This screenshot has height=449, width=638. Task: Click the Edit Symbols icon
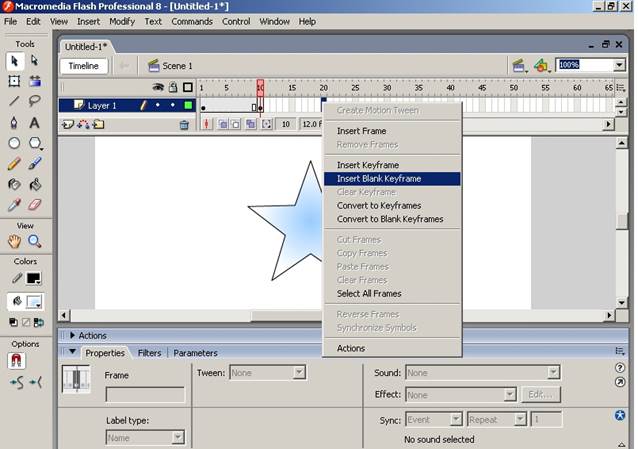(542, 66)
